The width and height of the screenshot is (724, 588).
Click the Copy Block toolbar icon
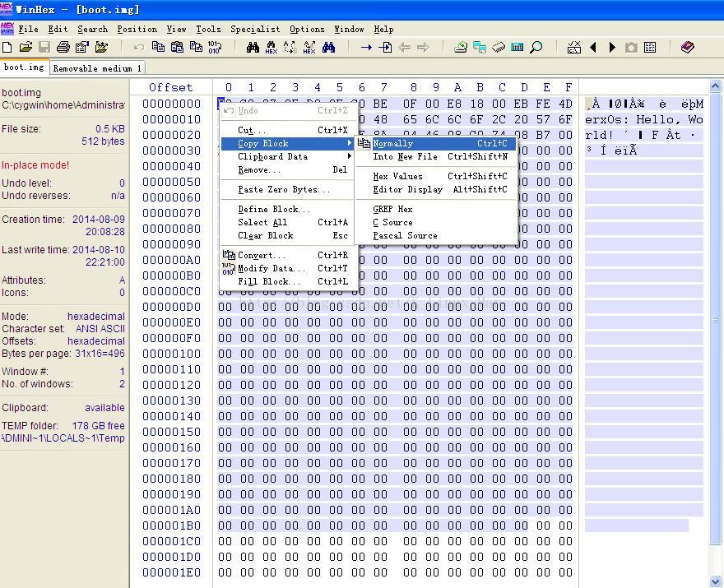[158, 47]
